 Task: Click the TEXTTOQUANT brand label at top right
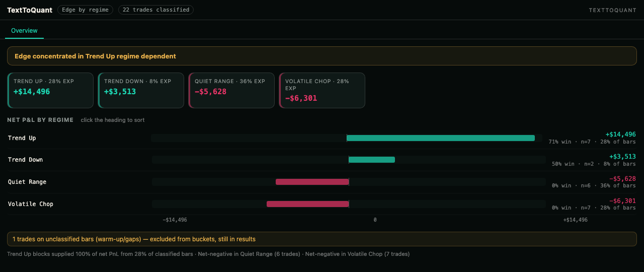612,10
